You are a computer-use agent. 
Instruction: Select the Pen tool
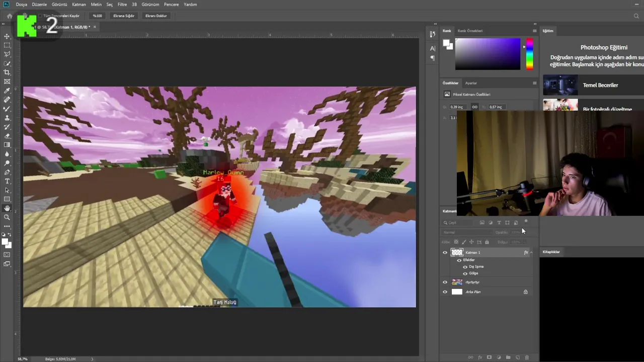7,172
